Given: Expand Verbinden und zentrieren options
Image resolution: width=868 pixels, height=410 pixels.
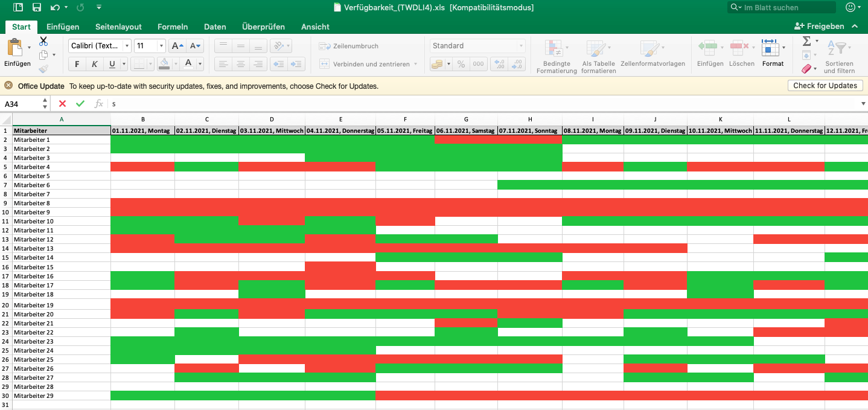Looking at the screenshot, I should click(415, 64).
